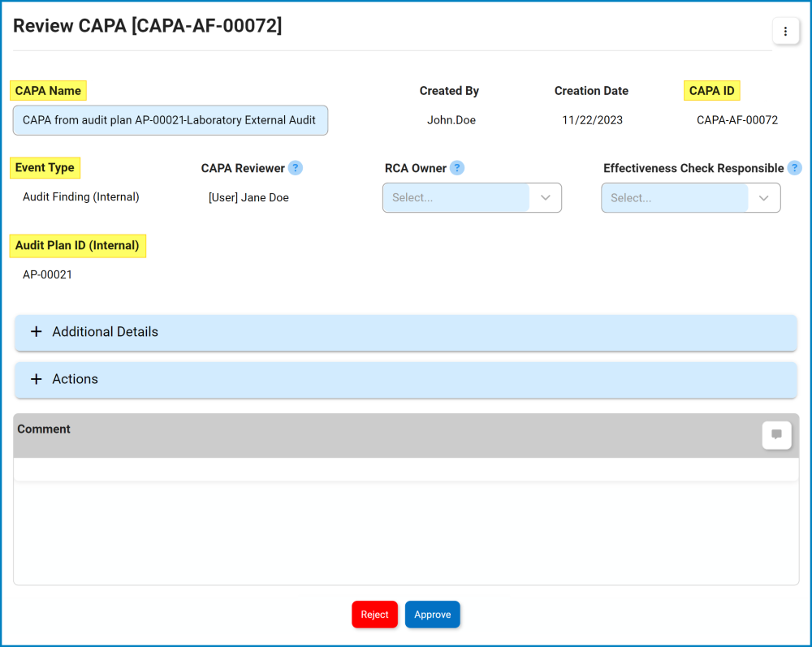Click the plus icon beside Additional Details
812x647 pixels.
(x=36, y=332)
